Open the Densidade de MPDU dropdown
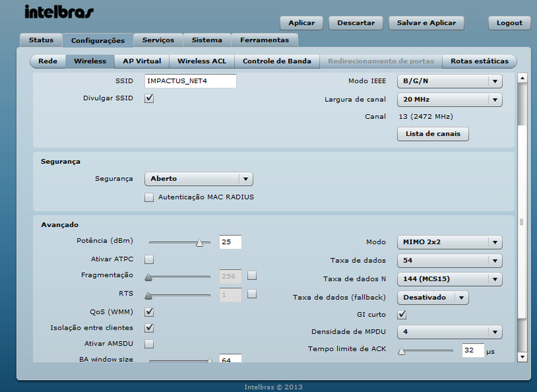The image size is (537, 392). [x=450, y=332]
